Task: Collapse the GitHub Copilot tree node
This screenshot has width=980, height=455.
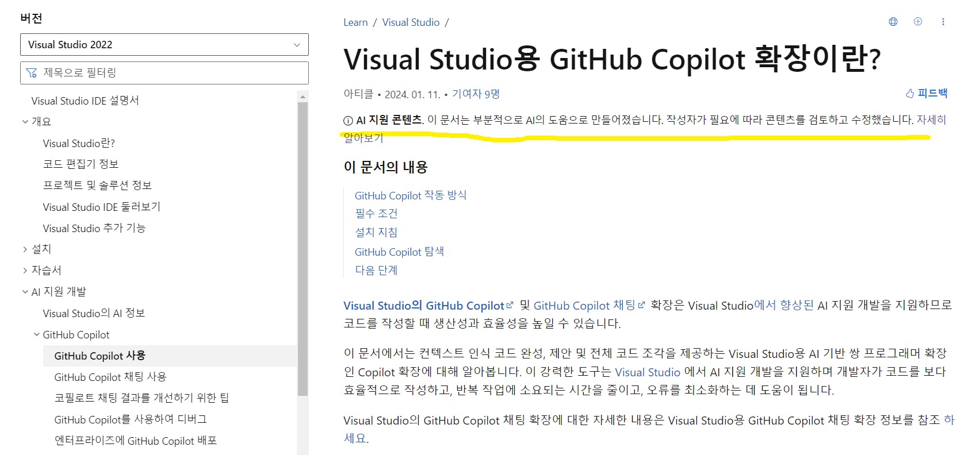Action: (36, 334)
